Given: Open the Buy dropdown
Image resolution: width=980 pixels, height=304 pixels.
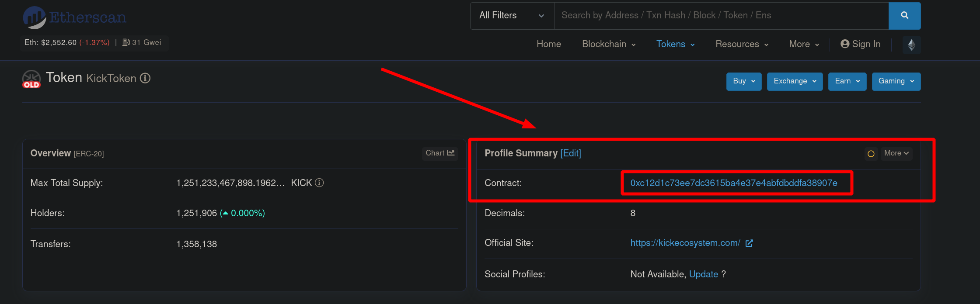Looking at the screenshot, I should [743, 81].
